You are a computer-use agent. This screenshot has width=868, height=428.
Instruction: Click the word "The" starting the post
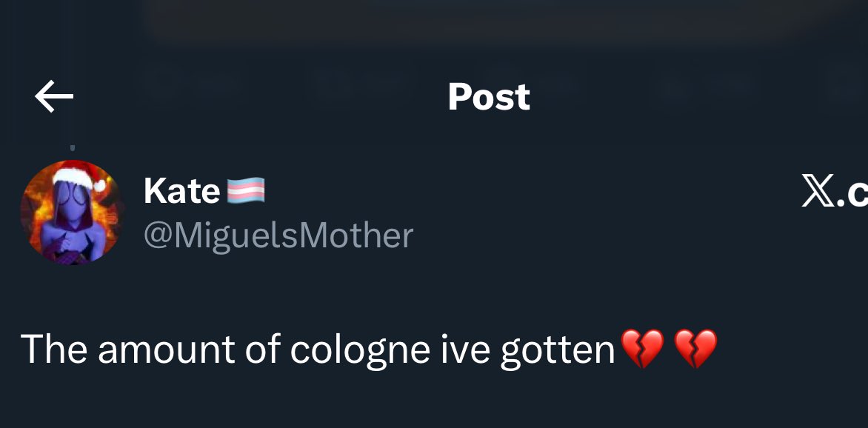(54, 349)
